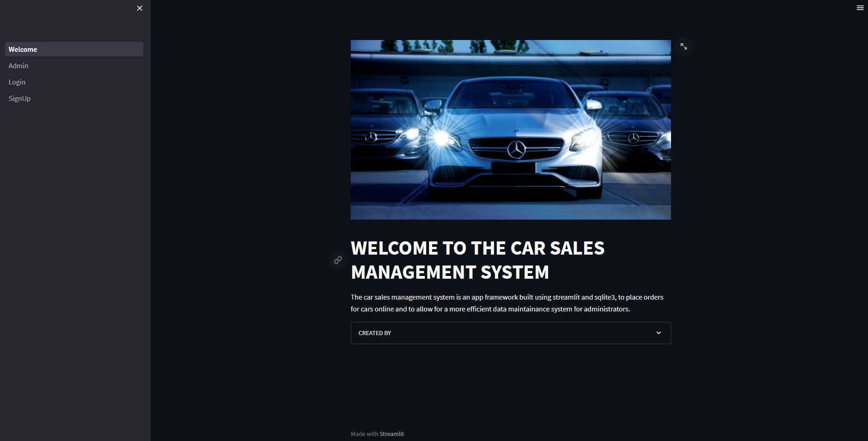Screen dimensions: 868x441
Task: Click the center car's glowing left headlight
Action: coord(441,138)
